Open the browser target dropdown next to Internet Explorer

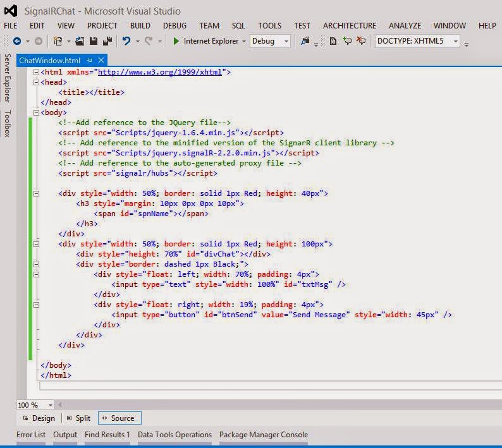pos(244,41)
